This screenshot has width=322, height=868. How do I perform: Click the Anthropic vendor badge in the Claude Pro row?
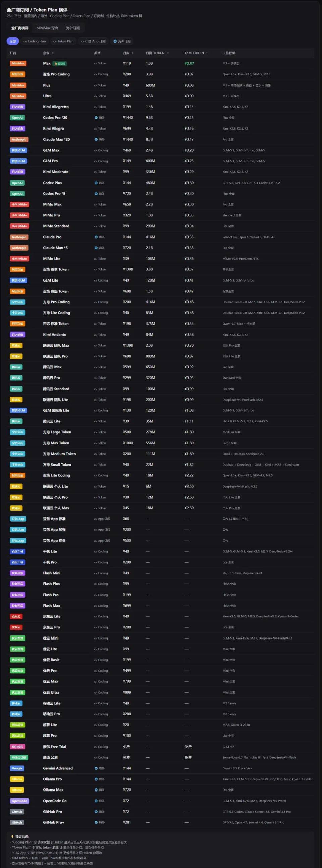click(19, 237)
